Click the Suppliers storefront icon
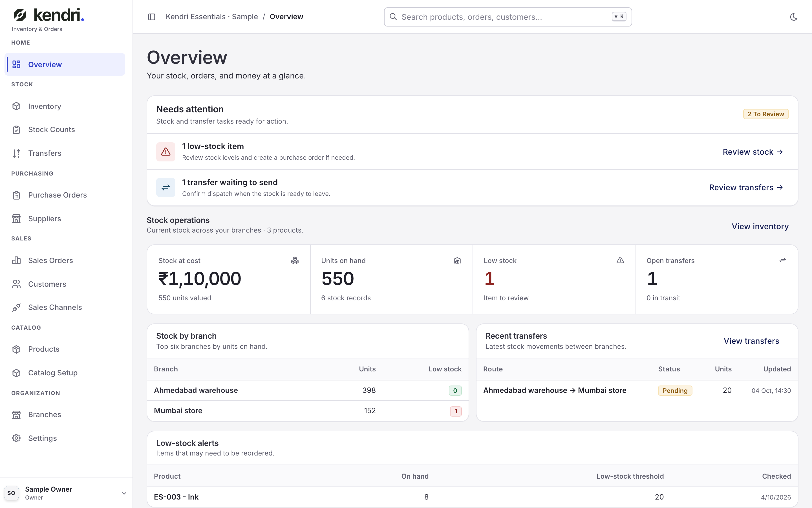 (x=16, y=218)
